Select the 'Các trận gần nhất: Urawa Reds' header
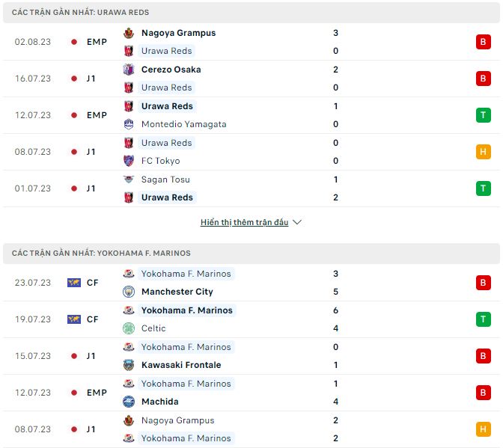Viewport: 503px width, 448px height. pos(80,13)
